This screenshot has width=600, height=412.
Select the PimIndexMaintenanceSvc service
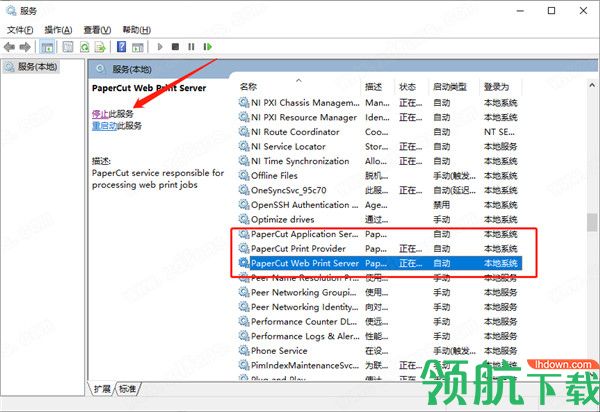click(379, 365)
